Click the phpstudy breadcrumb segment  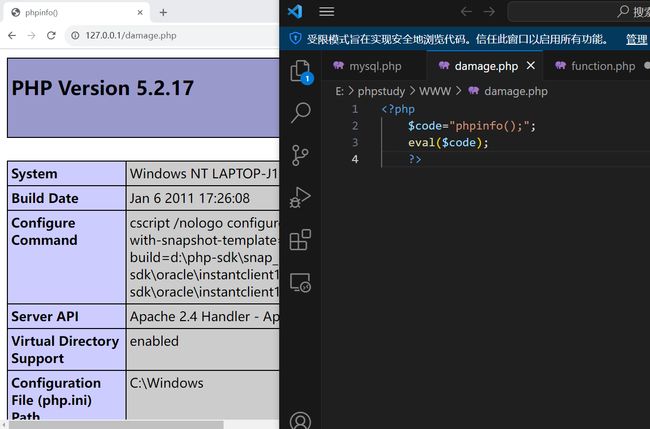381,91
